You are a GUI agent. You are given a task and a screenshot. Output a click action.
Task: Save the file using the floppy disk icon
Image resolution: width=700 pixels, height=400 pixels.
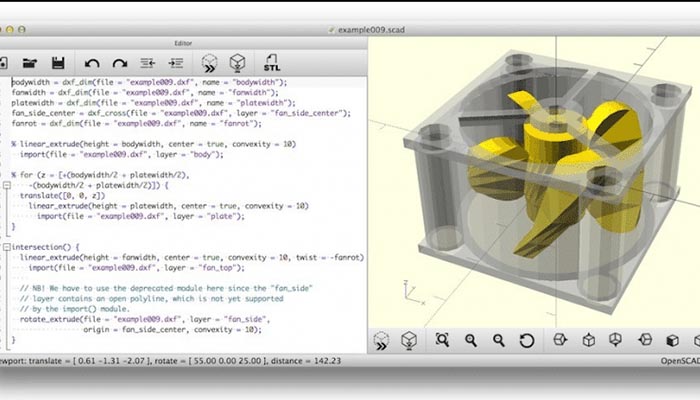pyautogui.click(x=58, y=62)
